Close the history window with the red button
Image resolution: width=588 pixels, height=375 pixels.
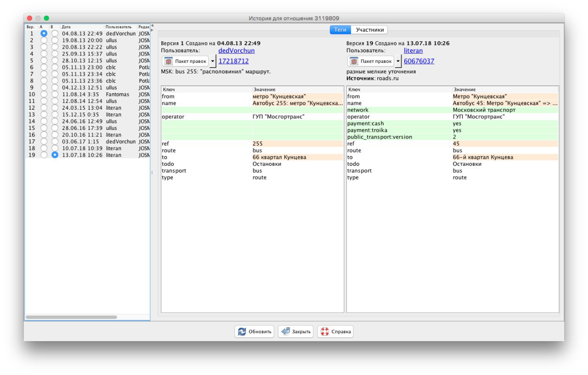(30, 18)
